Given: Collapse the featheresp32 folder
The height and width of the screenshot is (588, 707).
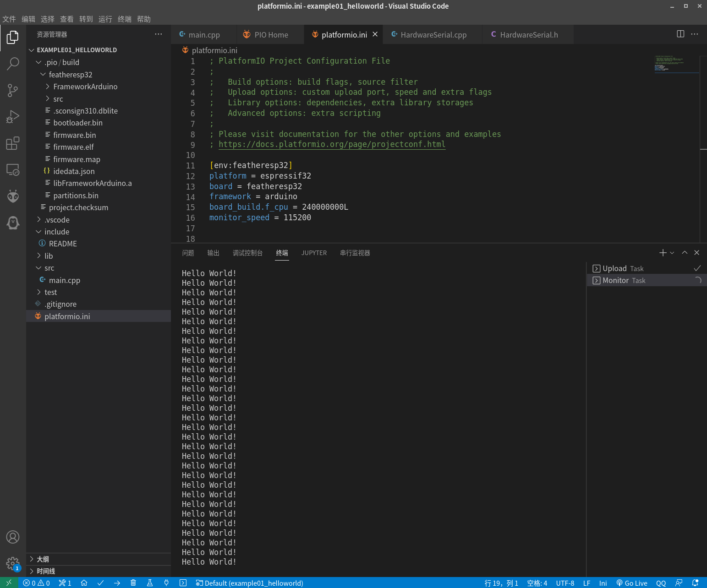Looking at the screenshot, I should (70, 75).
